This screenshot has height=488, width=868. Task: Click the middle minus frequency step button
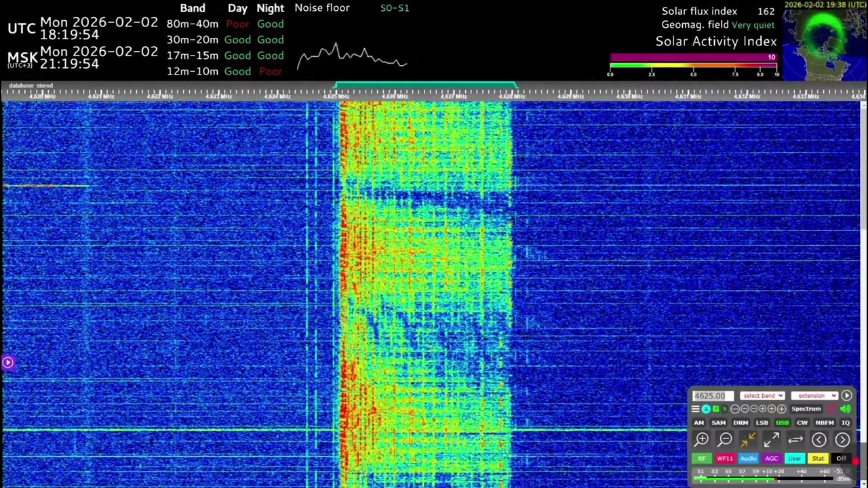[745, 409]
